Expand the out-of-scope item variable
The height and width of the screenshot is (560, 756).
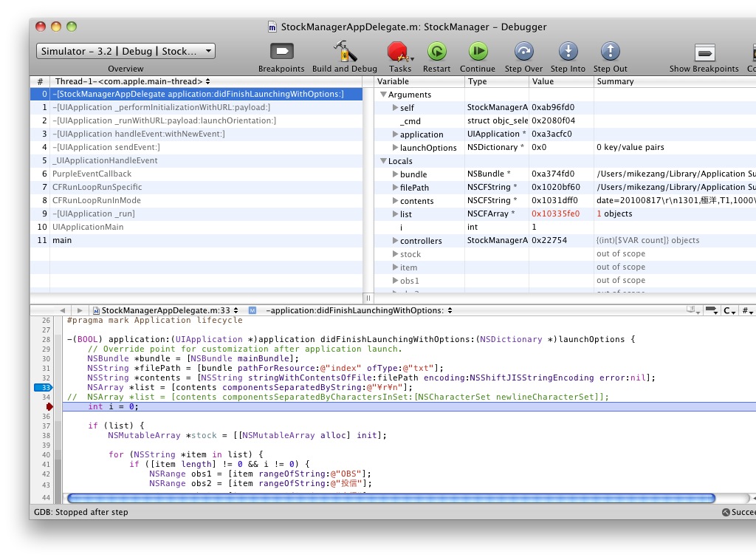395,267
